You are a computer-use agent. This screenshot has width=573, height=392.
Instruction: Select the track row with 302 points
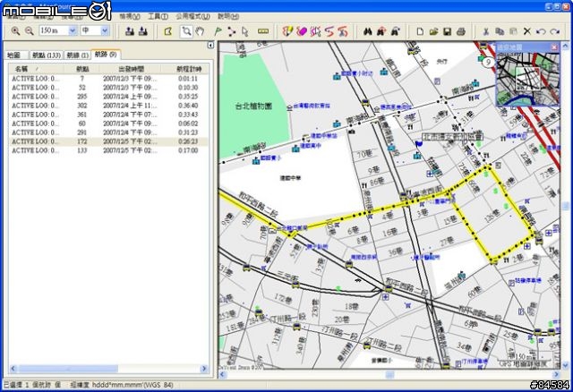click(108, 106)
